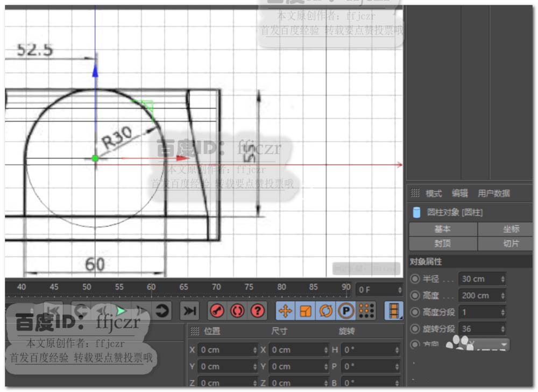
Task: Toggle the point level animation dots icon
Action: coord(366,311)
